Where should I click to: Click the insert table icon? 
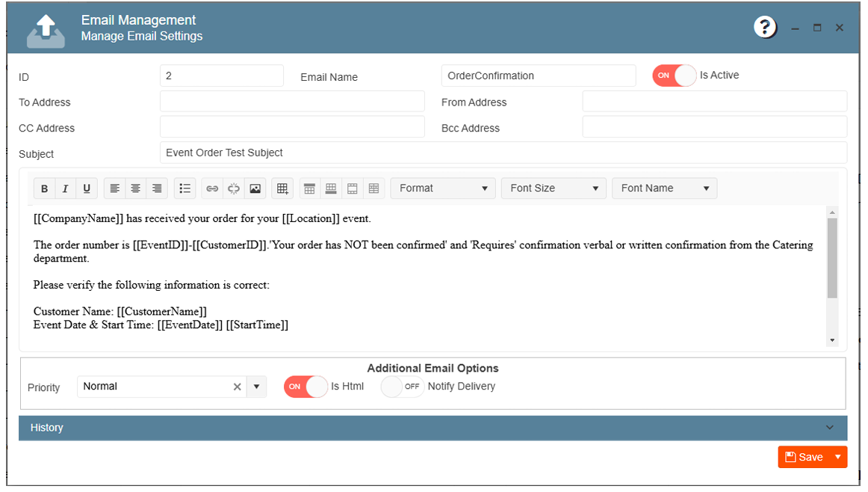(282, 189)
